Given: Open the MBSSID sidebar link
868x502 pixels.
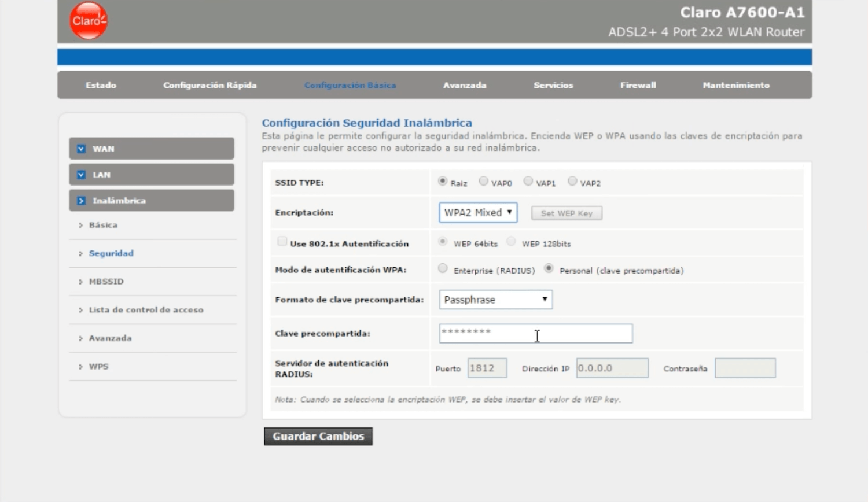Looking at the screenshot, I should click(x=106, y=282).
